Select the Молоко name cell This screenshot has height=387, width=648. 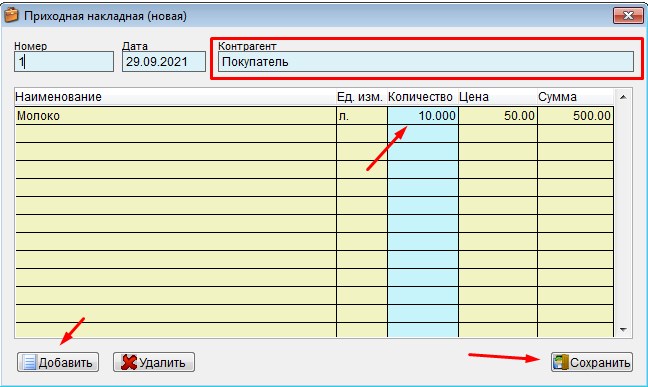point(176,116)
